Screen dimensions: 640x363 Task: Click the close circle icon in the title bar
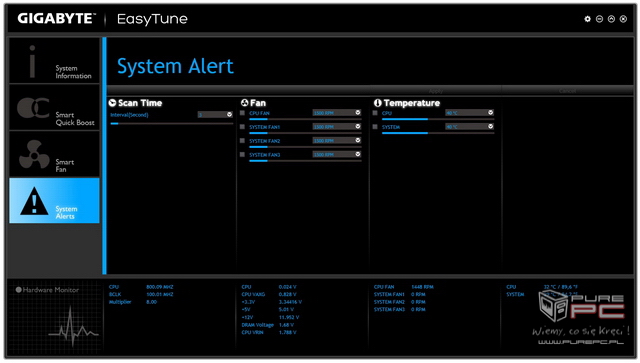click(x=623, y=19)
